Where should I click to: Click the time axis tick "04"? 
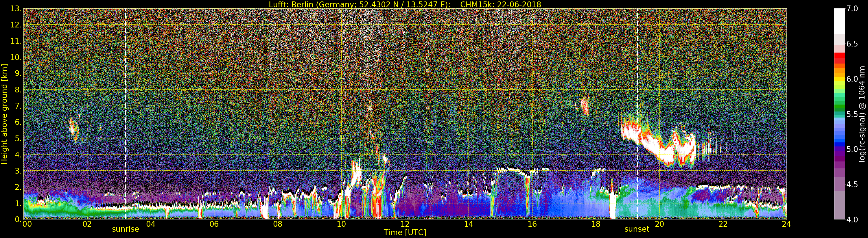coord(151,224)
